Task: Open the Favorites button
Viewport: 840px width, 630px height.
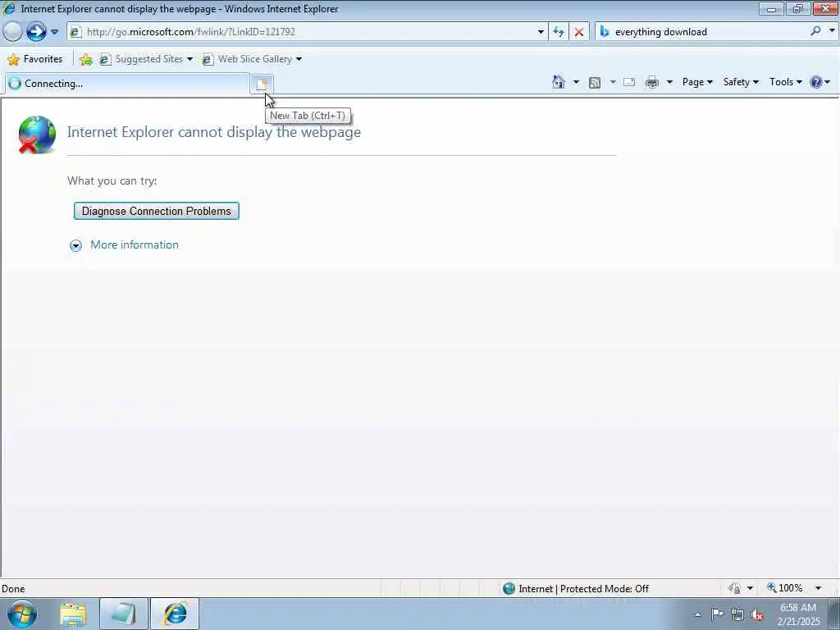Action: (x=35, y=59)
